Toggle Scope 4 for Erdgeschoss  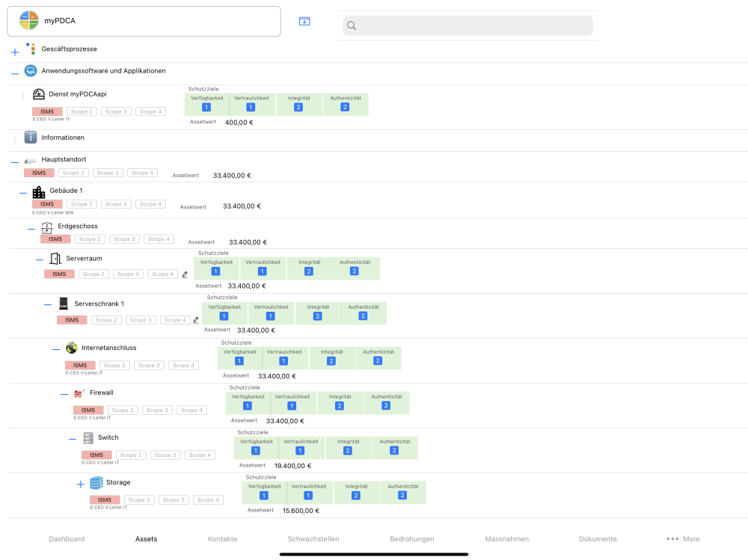(x=159, y=239)
